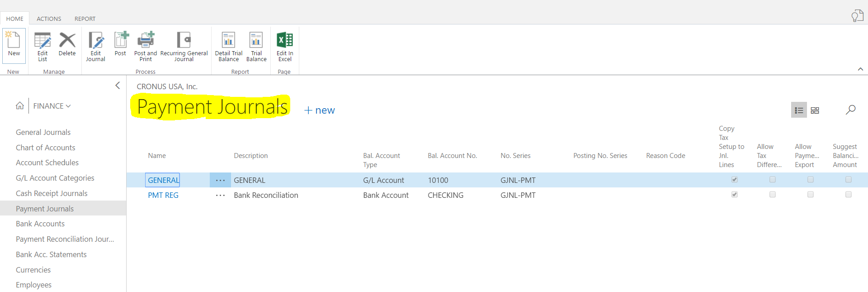Toggle Allow Payment Export for PMT REG
The image size is (868, 292).
tap(811, 195)
